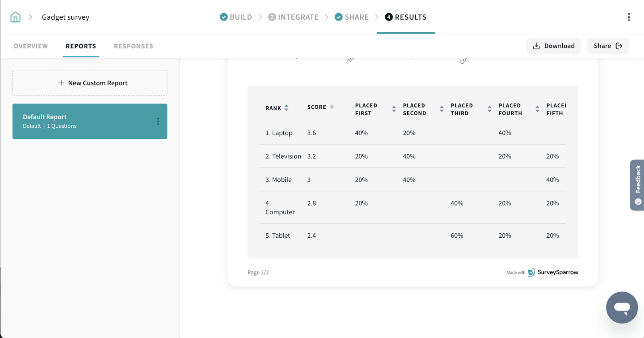644x338 pixels.
Task: Sort by Placed Fourth column
Action: pyautogui.click(x=537, y=109)
